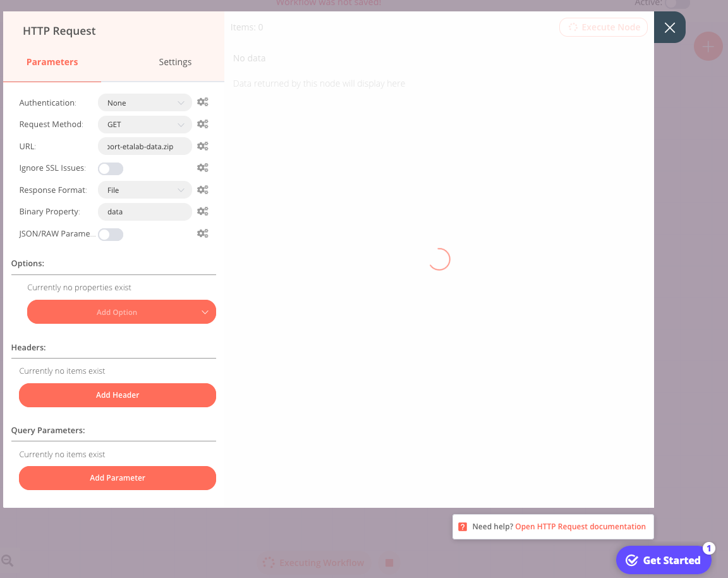728x578 pixels.
Task: Stop the executing workflow
Action: [389, 562]
